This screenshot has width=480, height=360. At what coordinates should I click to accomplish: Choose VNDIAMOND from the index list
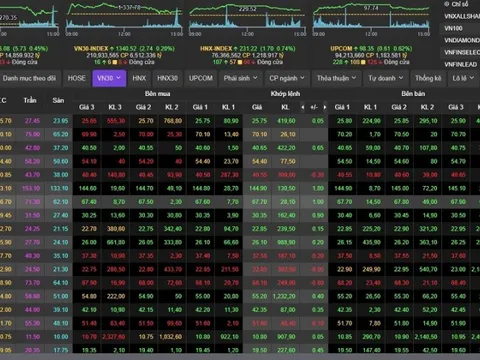click(x=462, y=40)
